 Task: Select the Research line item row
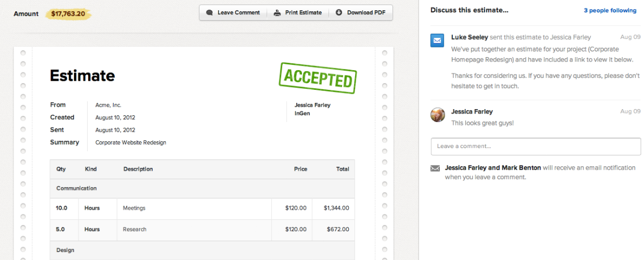[x=202, y=229]
